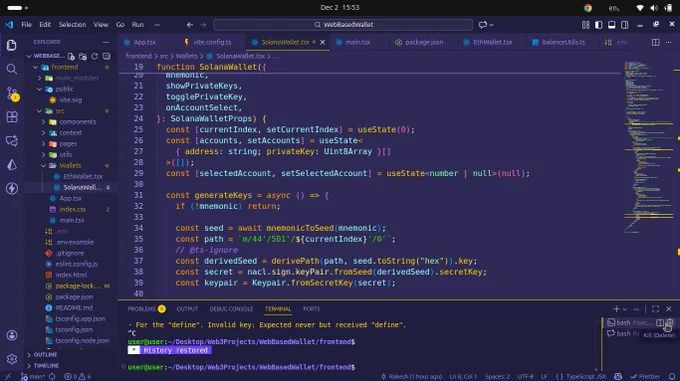This screenshot has height=381, width=680.
Task: Open the File menu
Action: [26, 25]
